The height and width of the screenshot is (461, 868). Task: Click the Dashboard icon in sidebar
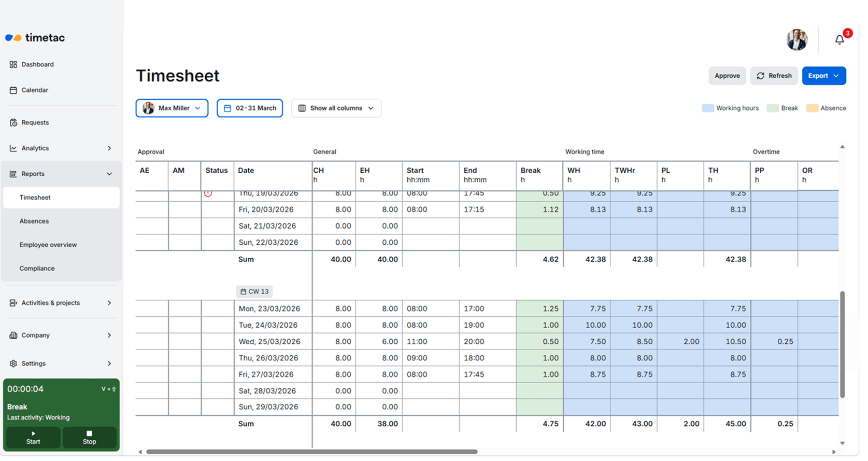(x=13, y=64)
